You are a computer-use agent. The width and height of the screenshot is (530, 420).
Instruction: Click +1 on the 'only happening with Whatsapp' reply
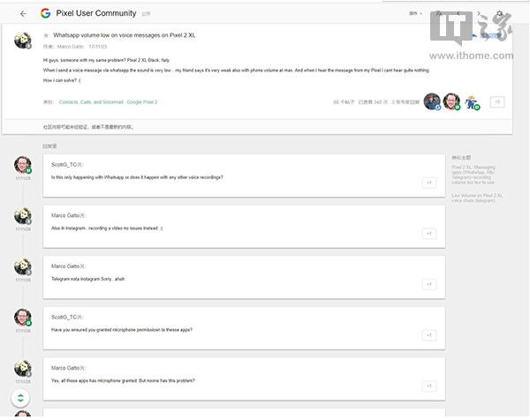point(429,183)
